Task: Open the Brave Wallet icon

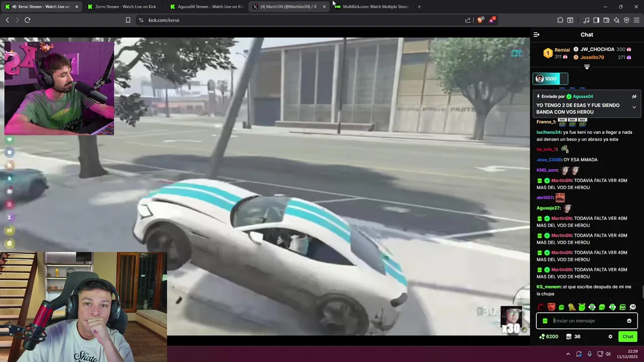Action: (x=606, y=20)
